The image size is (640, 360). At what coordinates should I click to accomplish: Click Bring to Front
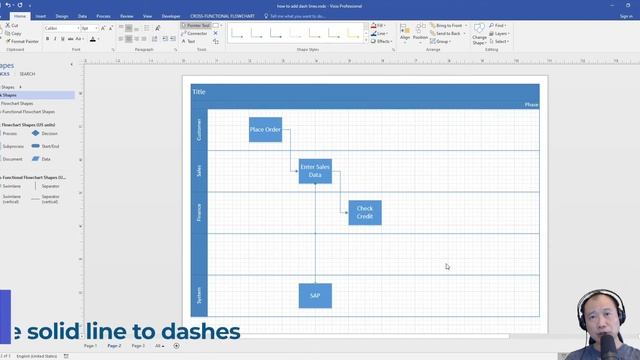448,25
